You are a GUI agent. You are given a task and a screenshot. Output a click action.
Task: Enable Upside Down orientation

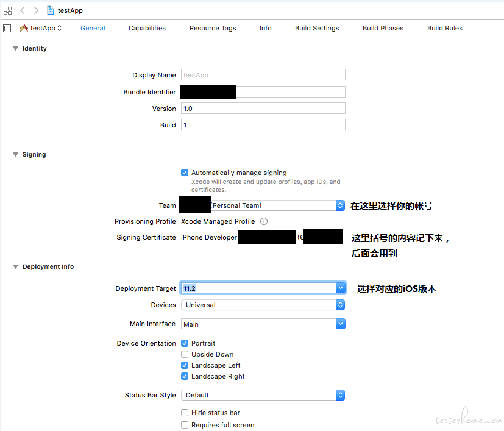(185, 354)
